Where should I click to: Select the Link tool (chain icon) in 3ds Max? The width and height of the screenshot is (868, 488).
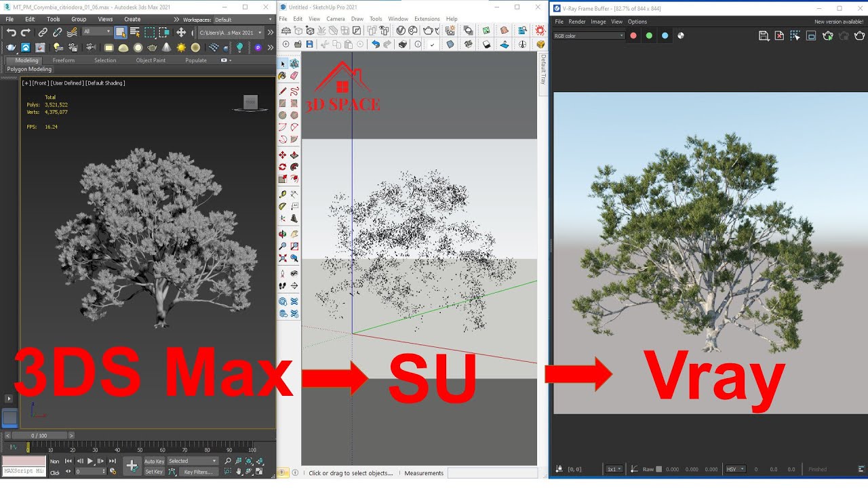point(43,32)
